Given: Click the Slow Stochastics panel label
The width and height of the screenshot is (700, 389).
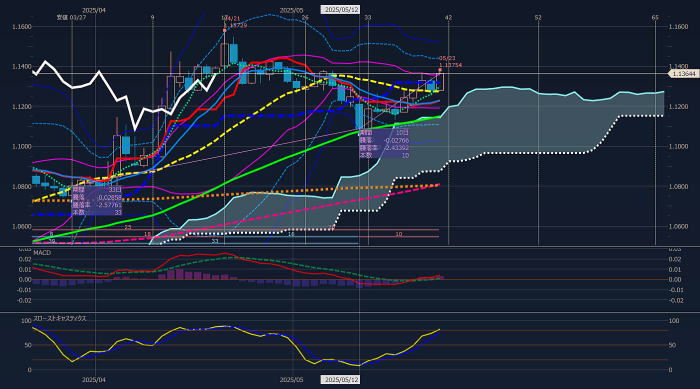Looking at the screenshot, I should pyautogui.click(x=60, y=318).
